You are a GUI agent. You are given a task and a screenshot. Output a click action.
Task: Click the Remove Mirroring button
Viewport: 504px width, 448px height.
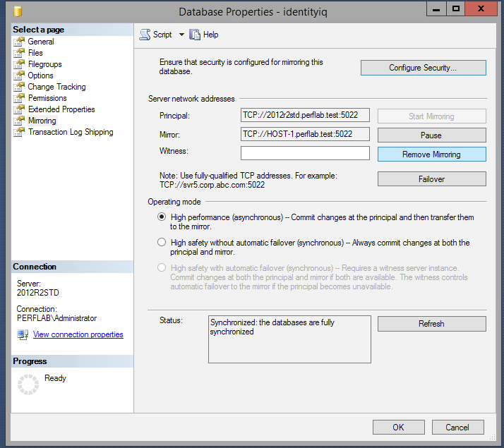(431, 155)
